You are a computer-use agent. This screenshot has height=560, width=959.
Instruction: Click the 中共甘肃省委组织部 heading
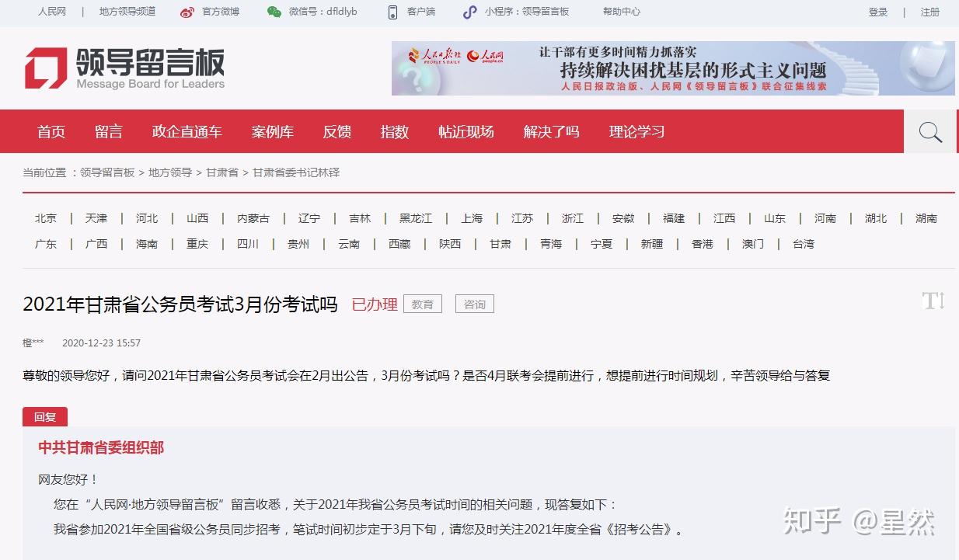[x=101, y=448]
